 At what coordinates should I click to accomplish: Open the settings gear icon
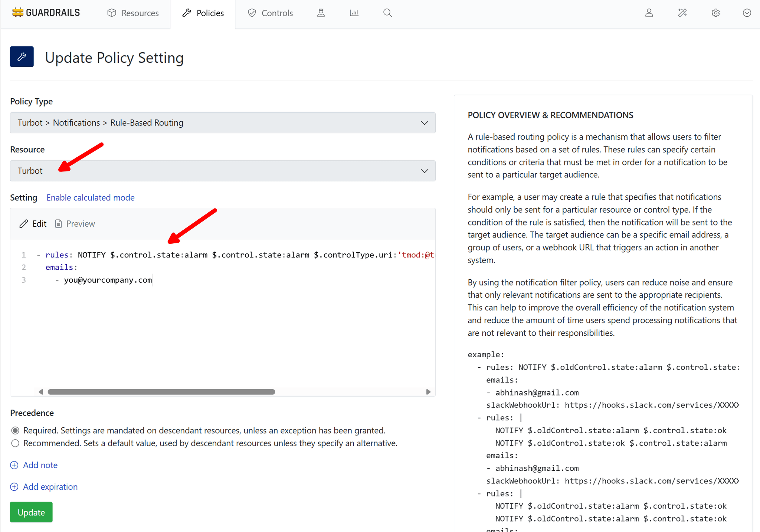[715, 13]
